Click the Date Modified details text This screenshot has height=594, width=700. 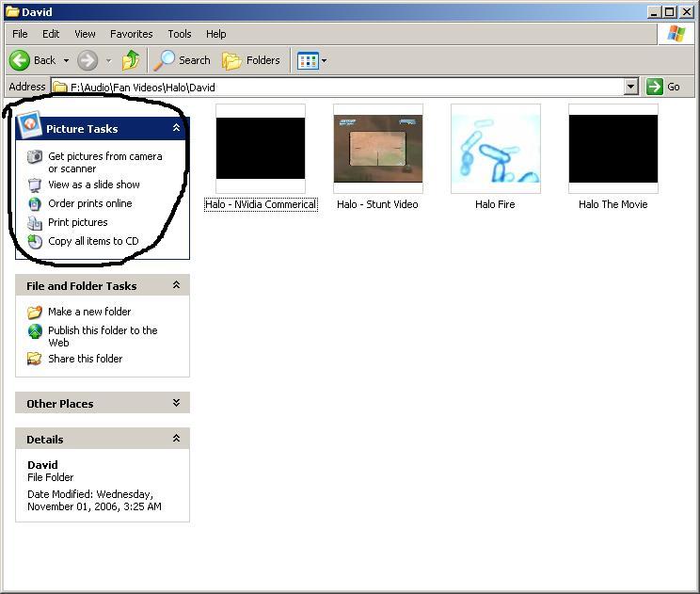click(x=94, y=500)
